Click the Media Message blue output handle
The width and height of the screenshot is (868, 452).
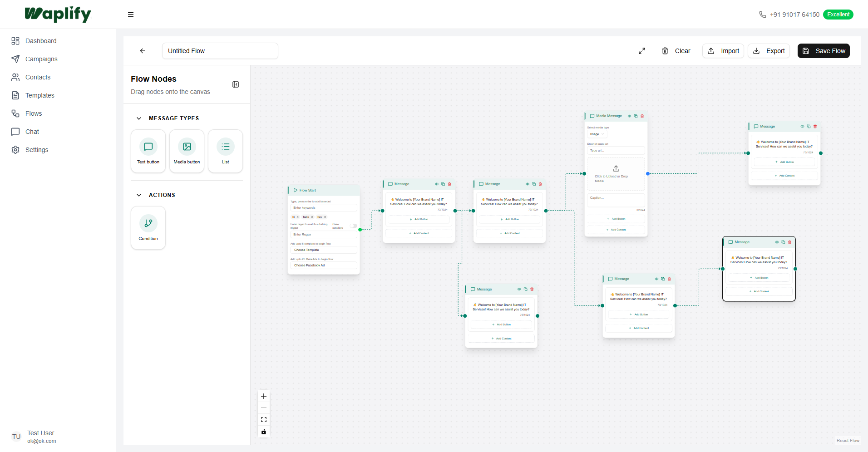coord(648,174)
